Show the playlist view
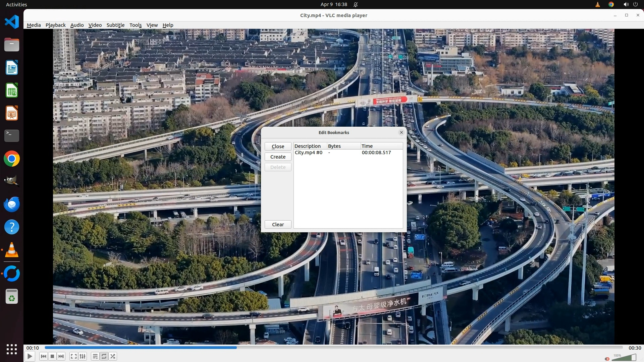The width and height of the screenshot is (644, 362). pos(95,356)
